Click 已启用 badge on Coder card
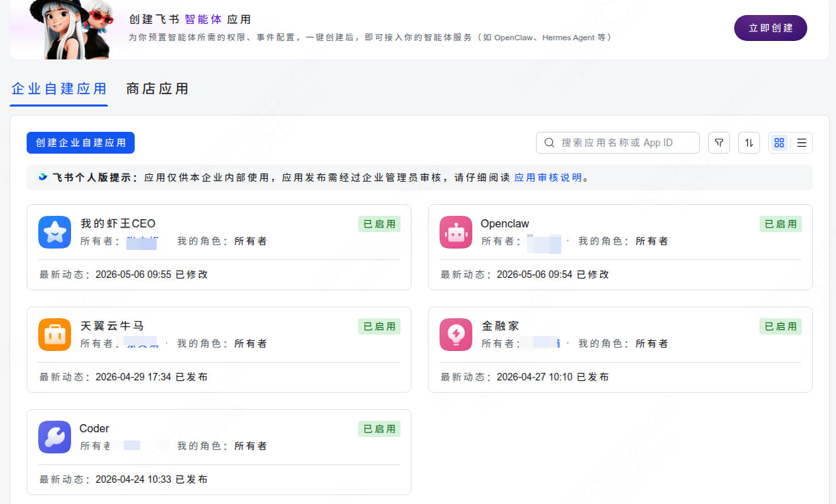The height and width of the screenshot is (504, 836). pos(379,429)
